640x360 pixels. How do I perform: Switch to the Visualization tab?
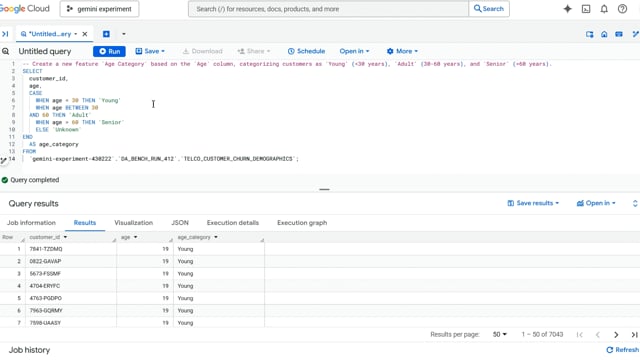[133, 222]
